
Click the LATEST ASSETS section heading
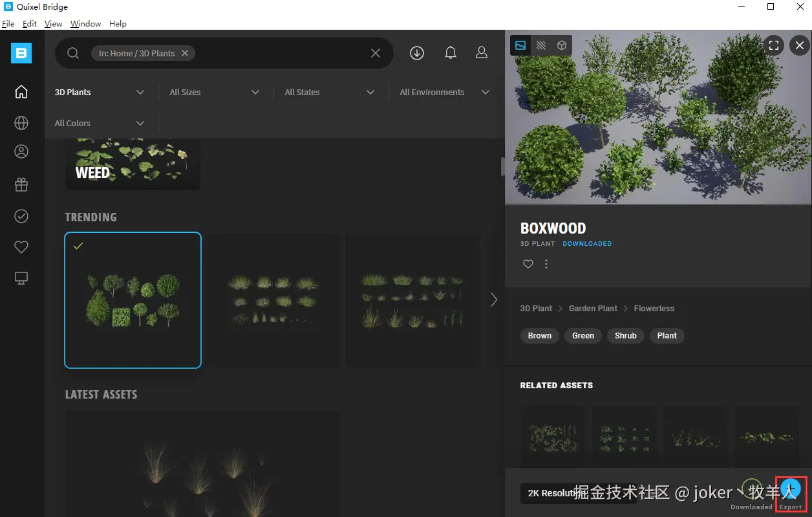pyautogui.click(x=101, y=395)
